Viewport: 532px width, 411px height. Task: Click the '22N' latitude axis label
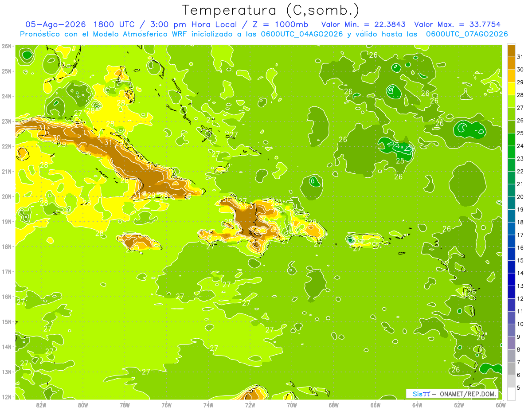tap(7, 146)
